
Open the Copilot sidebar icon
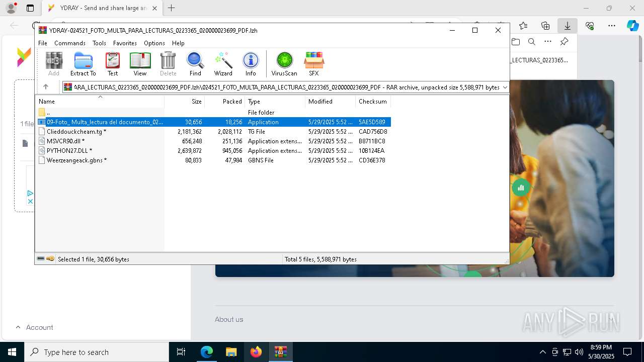click(x=633, y=26)
